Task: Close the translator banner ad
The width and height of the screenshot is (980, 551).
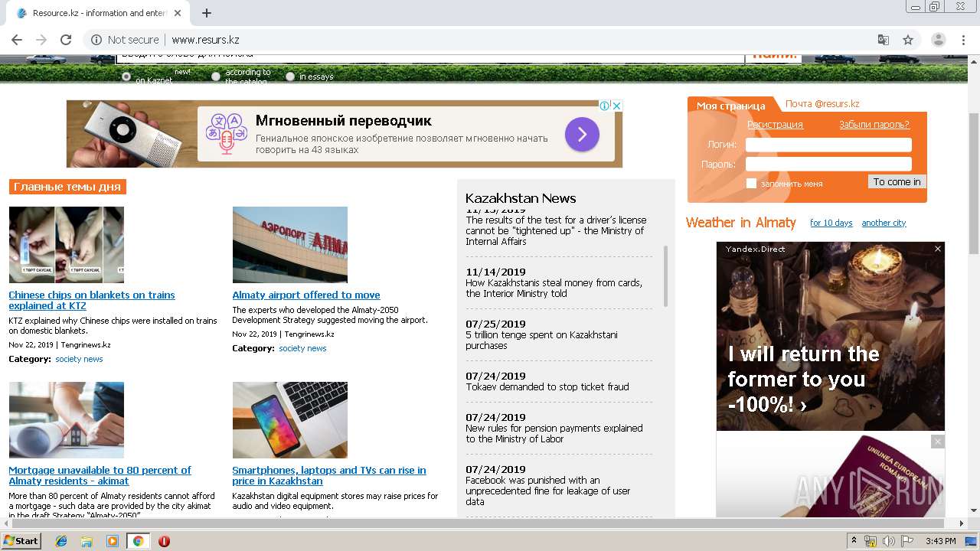Action: (x=616, y=106)
